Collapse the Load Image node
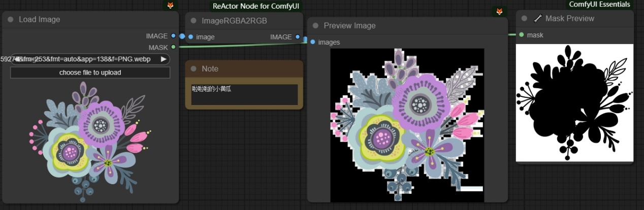Image resolution: width=644 pixels, height=210 pixels. pos(10,20)
